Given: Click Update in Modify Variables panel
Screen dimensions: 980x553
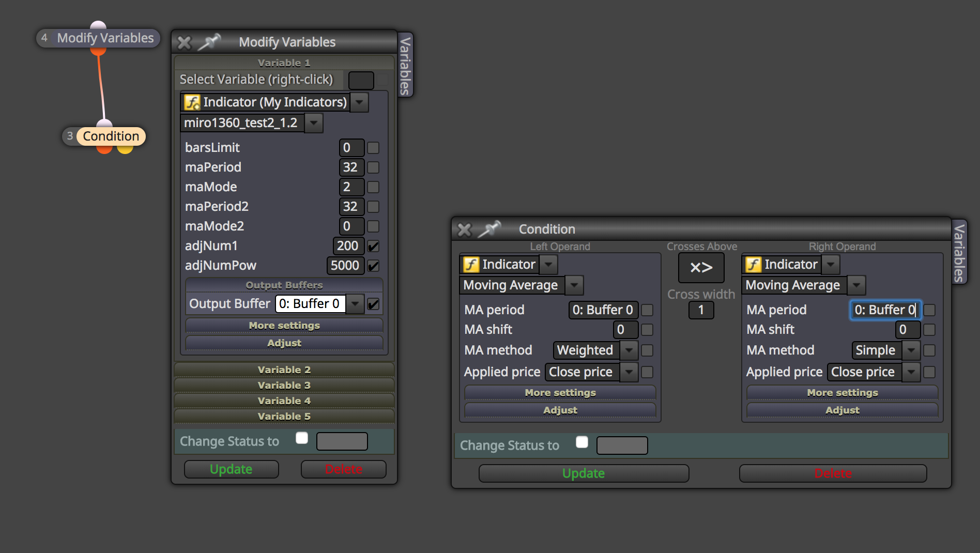Looking at the screenshot, I should 231,469.
